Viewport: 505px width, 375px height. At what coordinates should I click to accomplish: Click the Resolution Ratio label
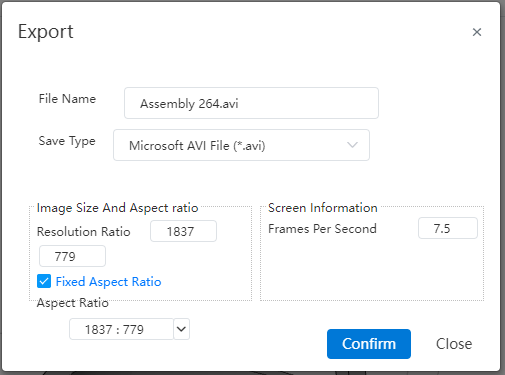click(83, 232)
